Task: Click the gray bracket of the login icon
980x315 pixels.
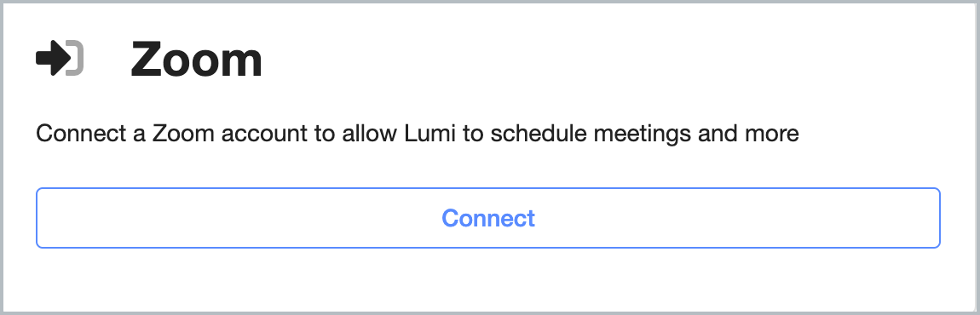Action: coord(77,58)
